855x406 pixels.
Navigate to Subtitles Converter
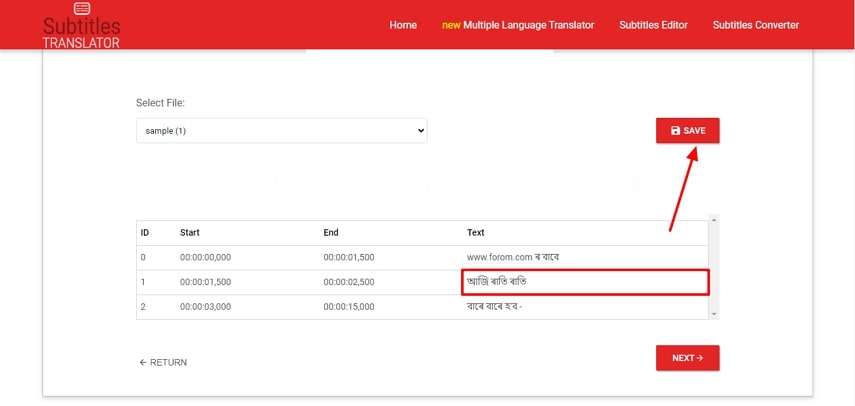(755, 25)
